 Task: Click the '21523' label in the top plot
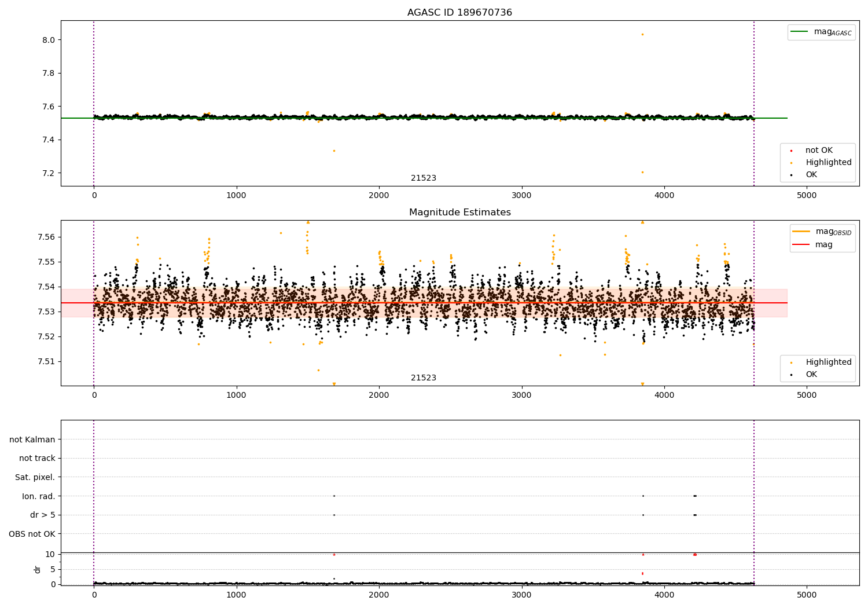(424, 178)
